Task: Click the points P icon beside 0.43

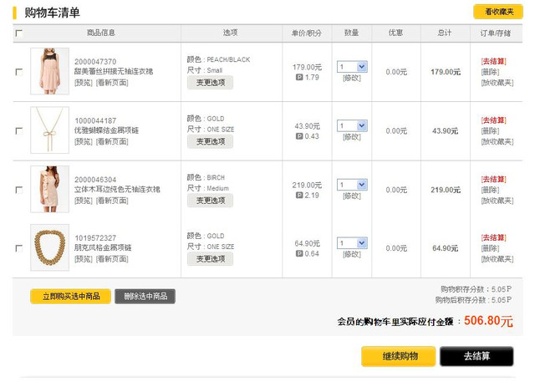Action: point(299,136)
